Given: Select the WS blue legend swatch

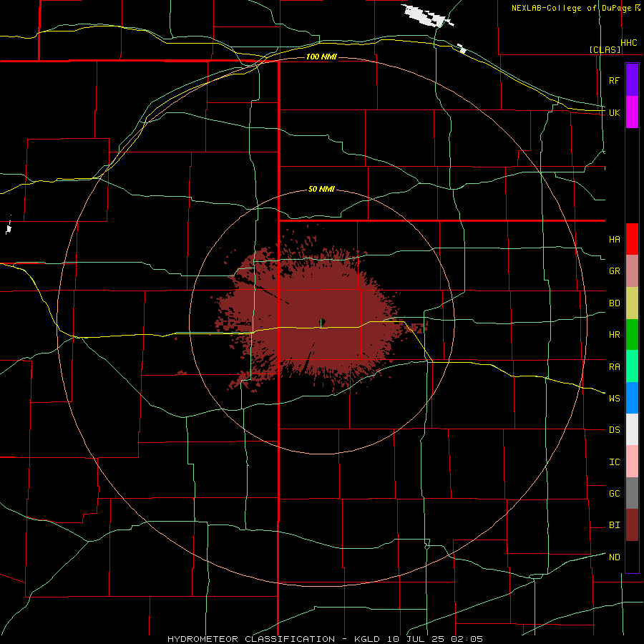Looking at the screenshot, I should [x=632, y=398].
